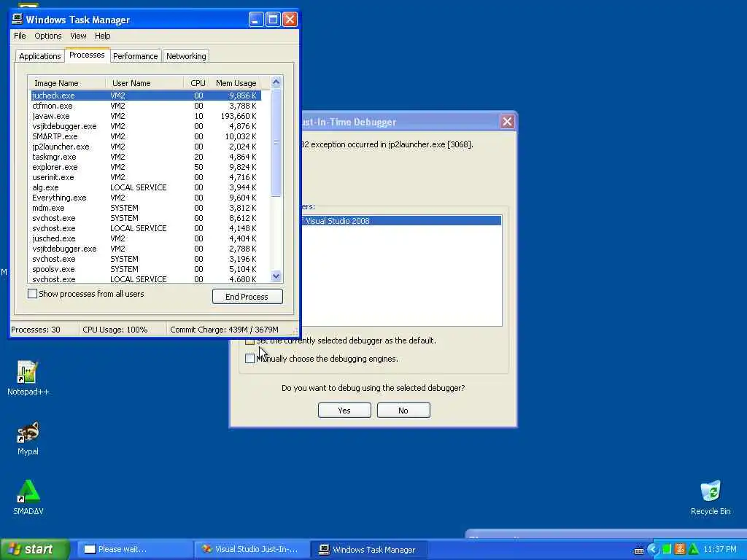Screen dimensions: 747x560
Task: Select the javaw.exe process row
Action: [x=145, y=116]
